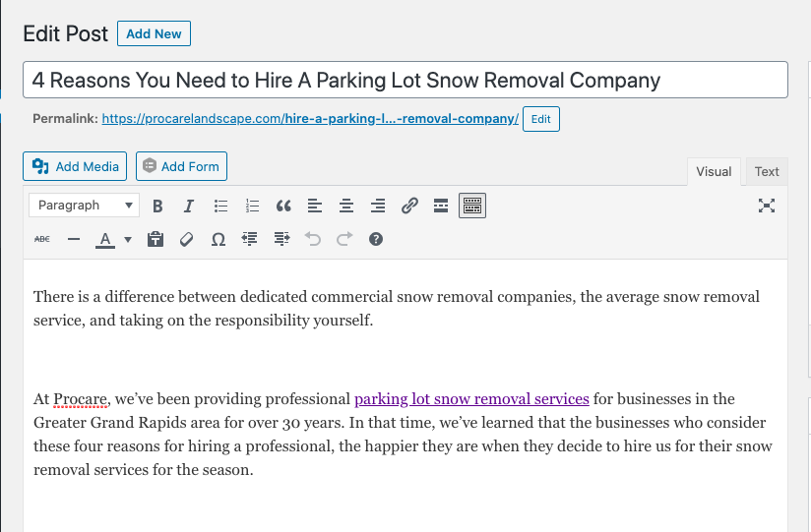The height and width of the screenshot is (532, 811).
Task: Toggle distraction-free writing mode
Action: click(767, 206)
